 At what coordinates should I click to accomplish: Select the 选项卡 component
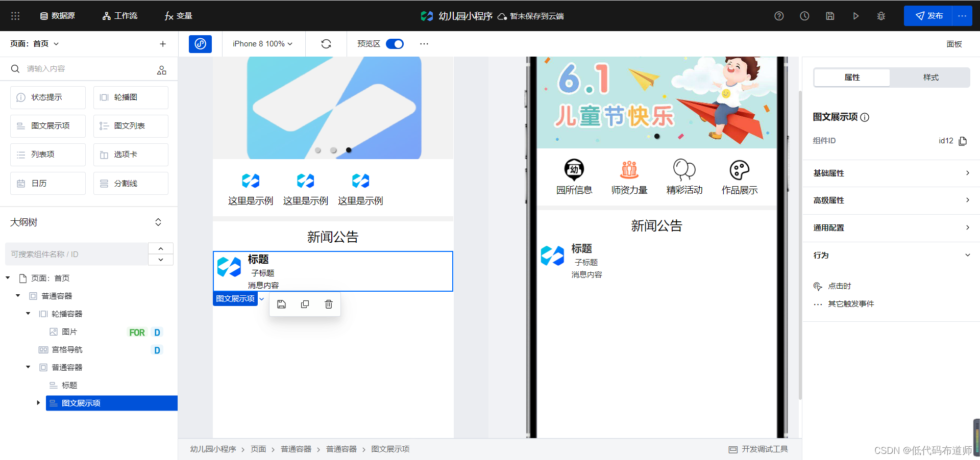point(131,155)
